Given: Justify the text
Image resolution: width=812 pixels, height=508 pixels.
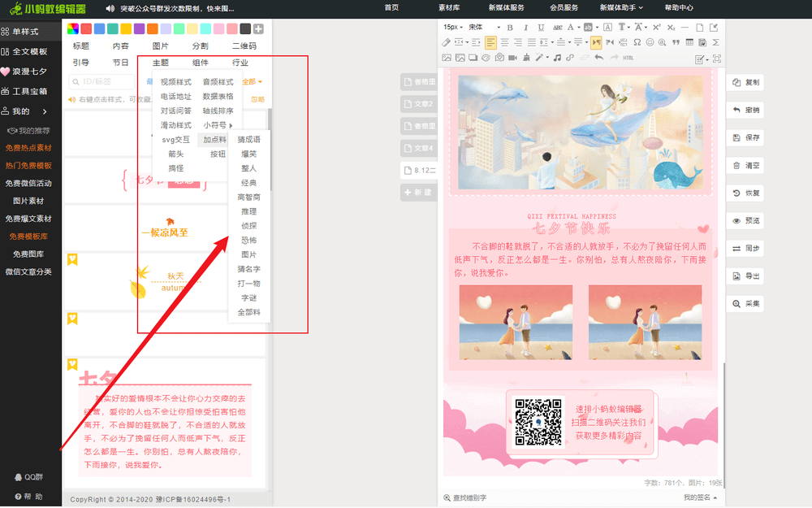Looking at the screenshot, I should [532, 42].
